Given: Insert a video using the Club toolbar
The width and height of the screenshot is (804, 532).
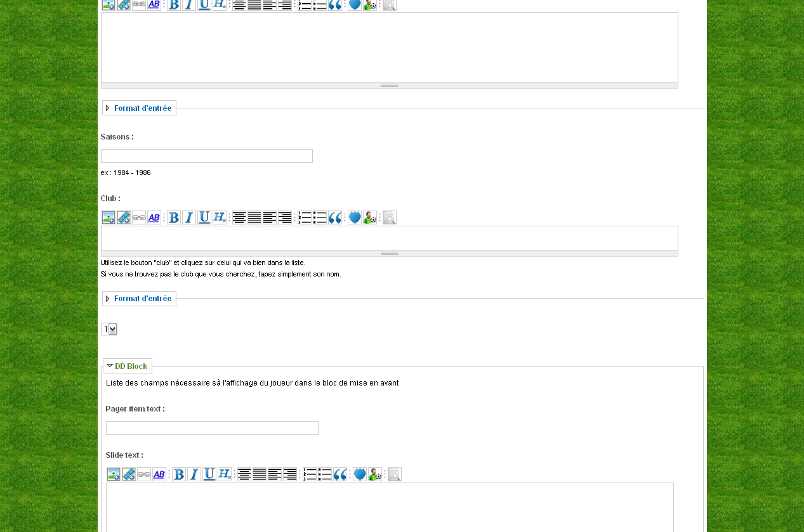Looking at the screenshot, I should click(124, 217).
